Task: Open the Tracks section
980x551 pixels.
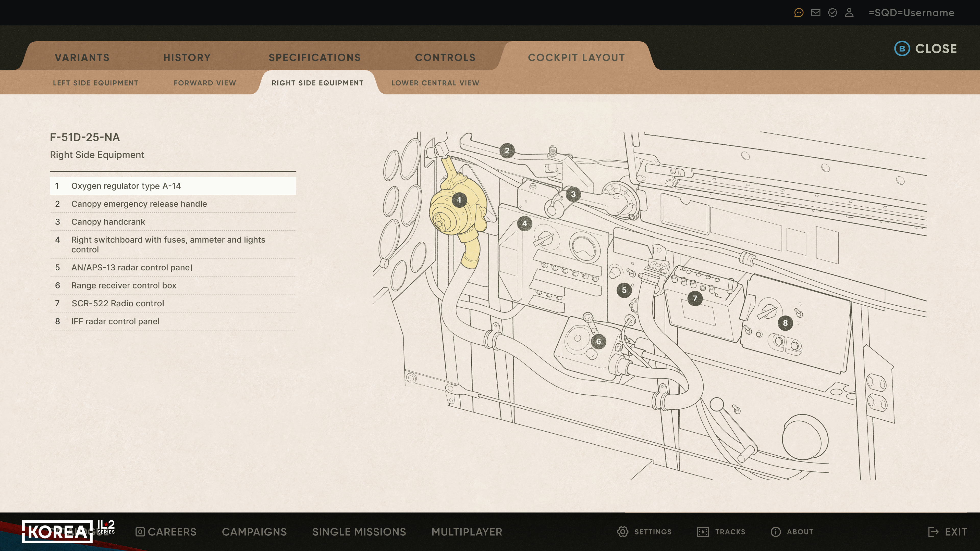Action: (721, 532)
